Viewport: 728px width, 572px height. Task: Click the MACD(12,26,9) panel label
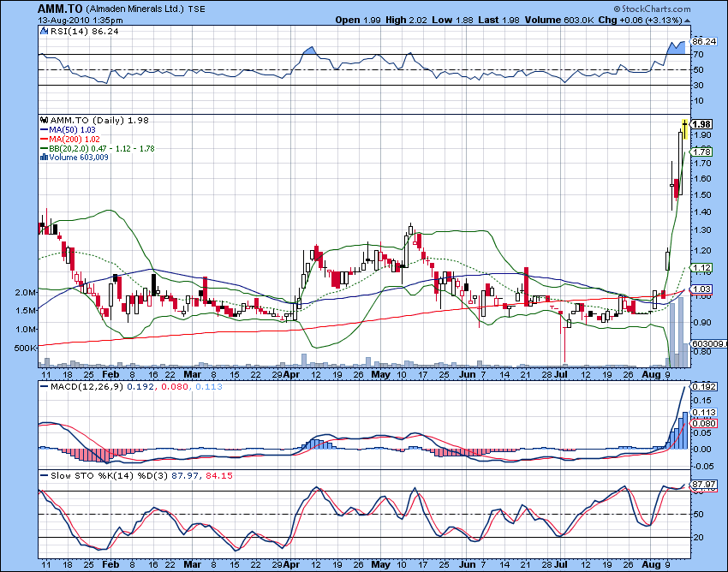[87, 387]
